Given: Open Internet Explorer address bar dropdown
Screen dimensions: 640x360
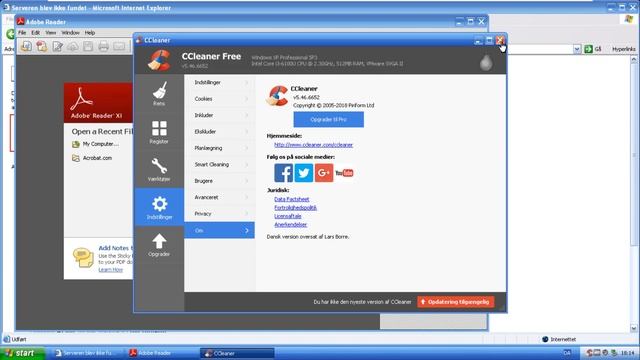Looking at the screenshot, I should (x=577, y=49).
